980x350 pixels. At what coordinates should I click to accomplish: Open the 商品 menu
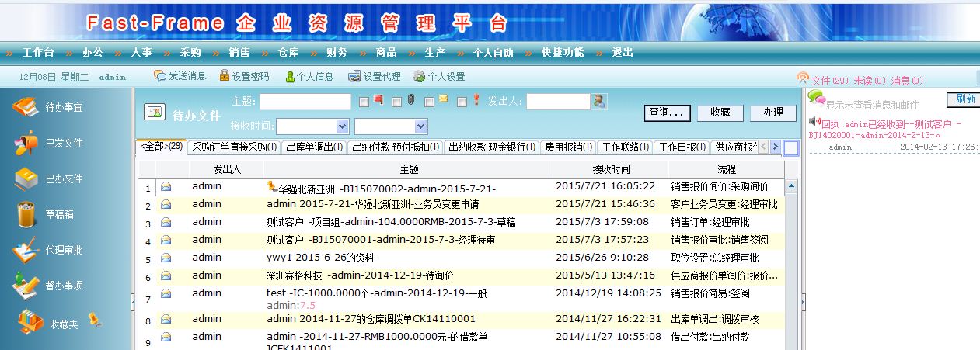(386, 53)
